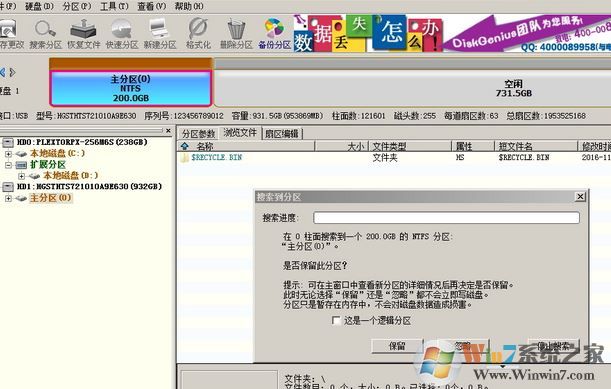
Task: Click the Ignore (忽略) button in dialog
Action: point(463,346)
